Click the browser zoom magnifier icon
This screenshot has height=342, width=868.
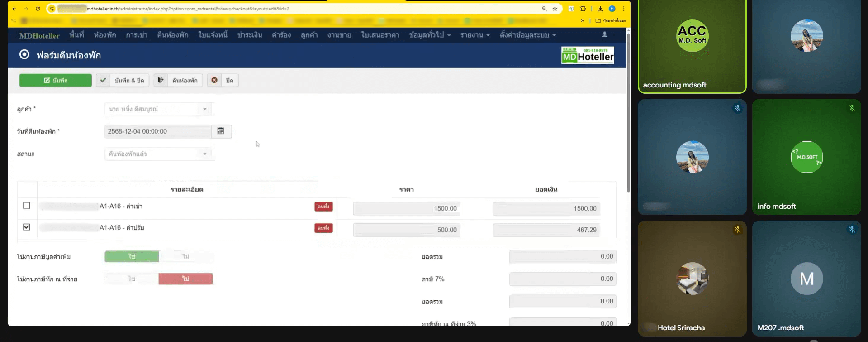(x=544, y=9)
